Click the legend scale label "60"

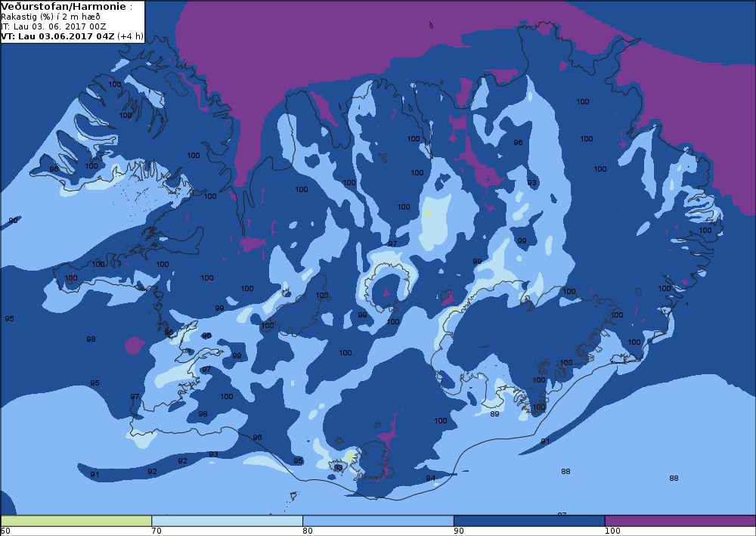(x=5, y=531)
